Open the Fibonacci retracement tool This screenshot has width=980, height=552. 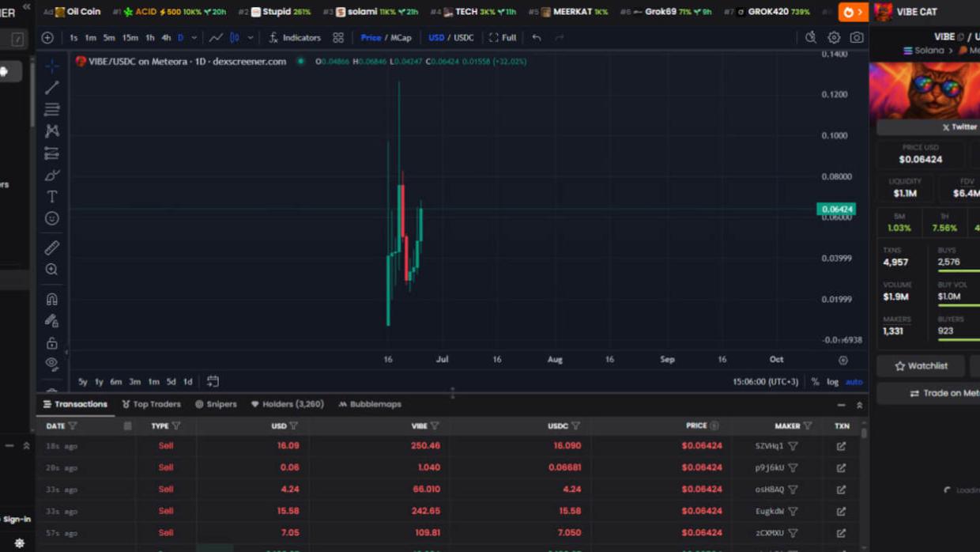tap(52, 109)
